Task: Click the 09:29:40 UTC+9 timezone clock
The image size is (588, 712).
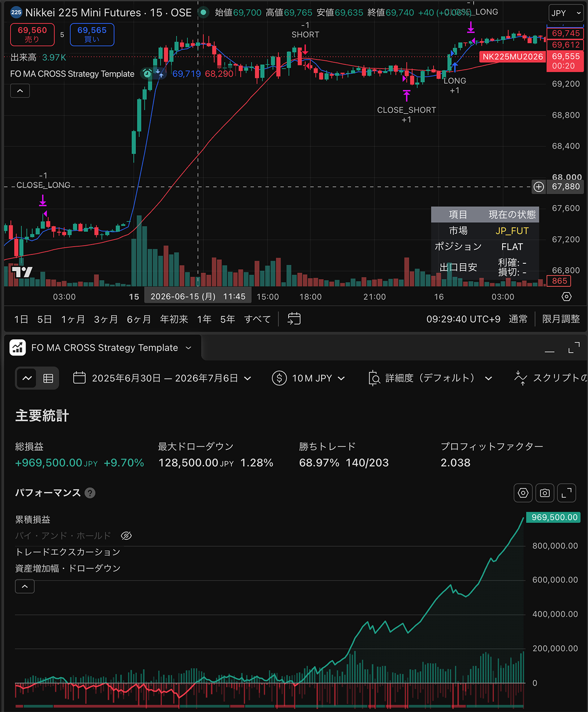Action: tap(463, 319)
